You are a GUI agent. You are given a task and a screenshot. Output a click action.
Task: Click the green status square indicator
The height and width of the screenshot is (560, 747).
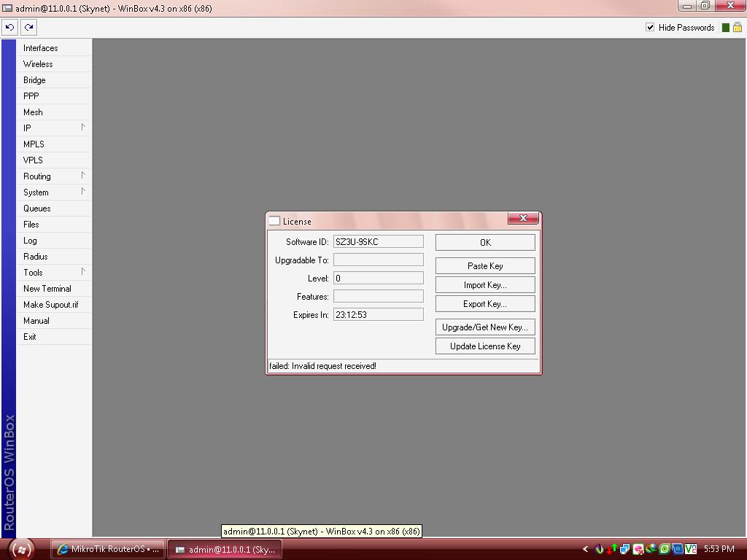tap(727, 28)
